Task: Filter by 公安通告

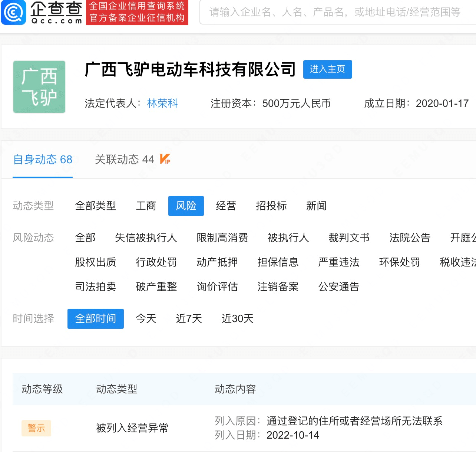Action: pyautogui.click(x=339, y=286)
